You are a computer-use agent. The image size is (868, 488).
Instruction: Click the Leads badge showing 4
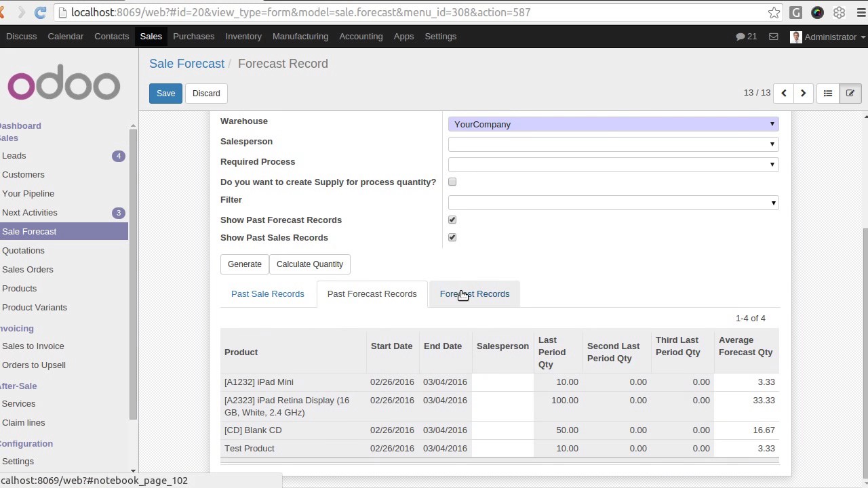118,156
